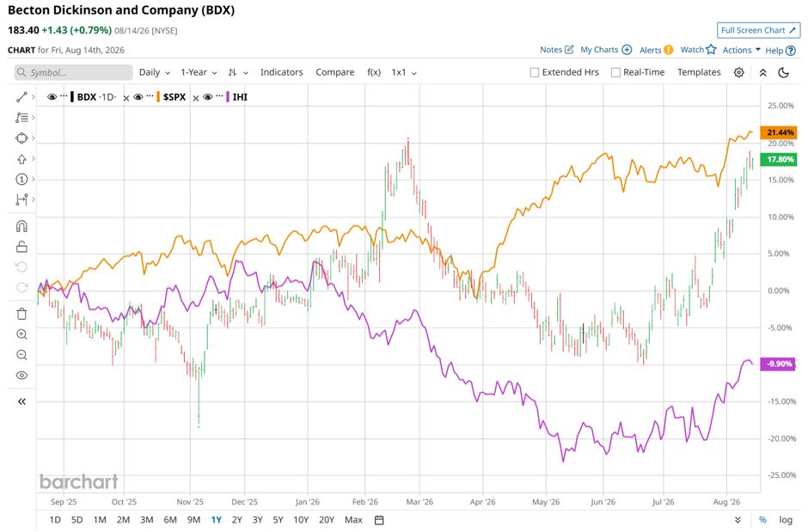Select the 6M time range

(x=170, y=520)
